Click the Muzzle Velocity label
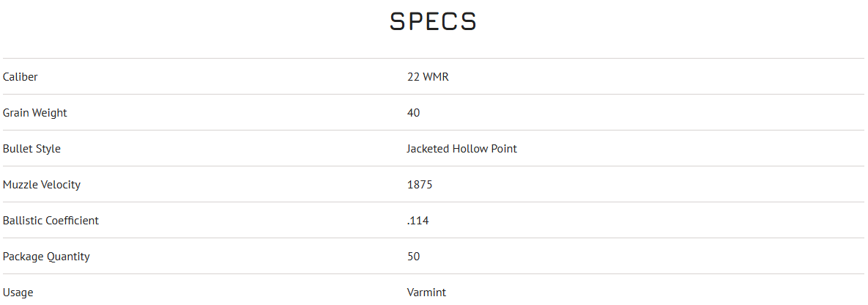This screenshot has width=868, height=305. [x=42, y=185]
